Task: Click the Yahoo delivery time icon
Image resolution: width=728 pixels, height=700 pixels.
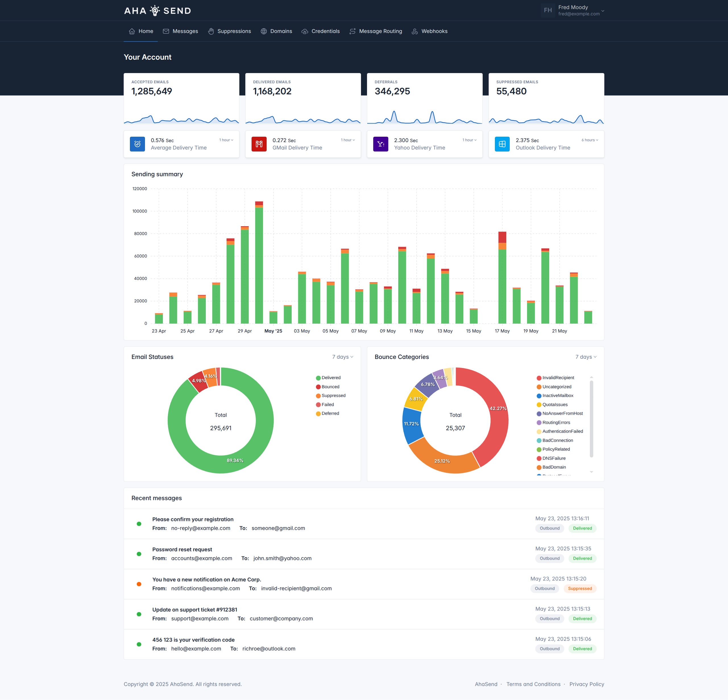Action: click(380, 144)
